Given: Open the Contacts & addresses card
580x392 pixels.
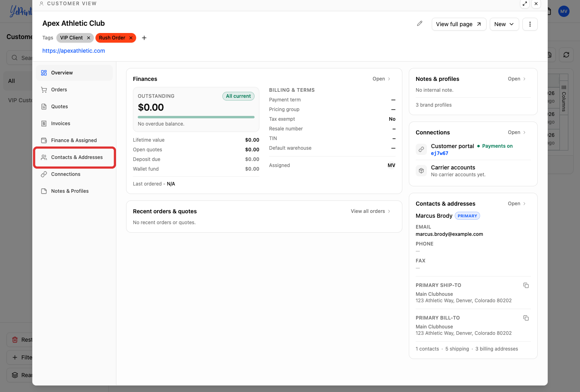Looking at the screenshot, I should 517,204.
